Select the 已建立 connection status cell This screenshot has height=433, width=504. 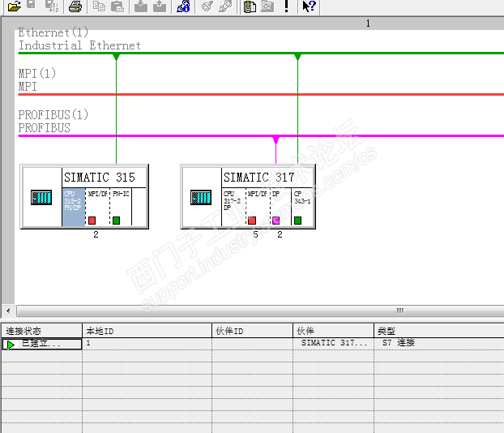pos(42,344)
